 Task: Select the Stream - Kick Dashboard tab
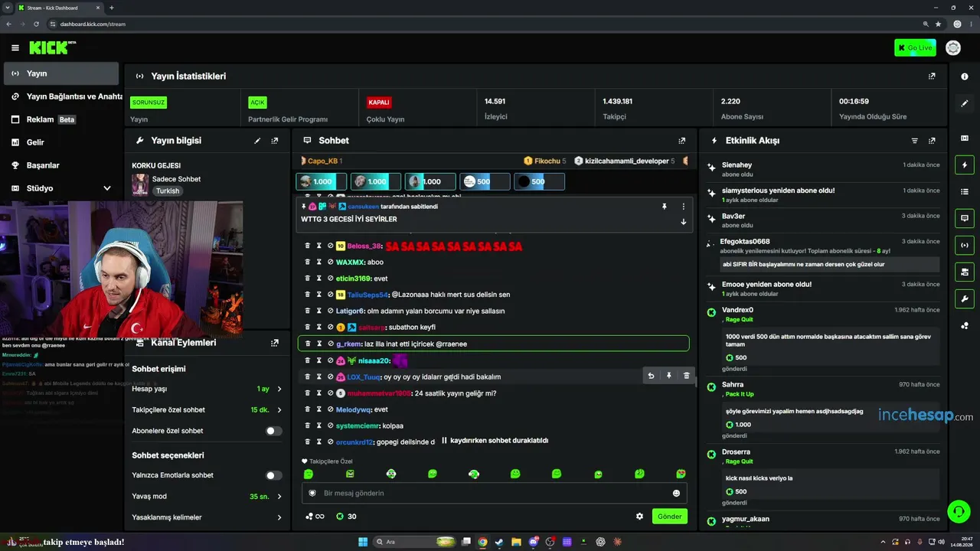59,8
